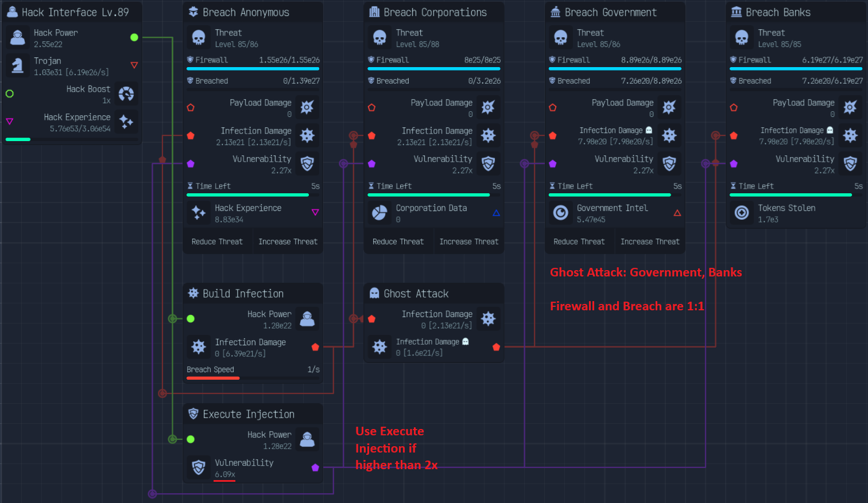
Task: Click Increase Threat in Breach Government
Action: point(650,241)
